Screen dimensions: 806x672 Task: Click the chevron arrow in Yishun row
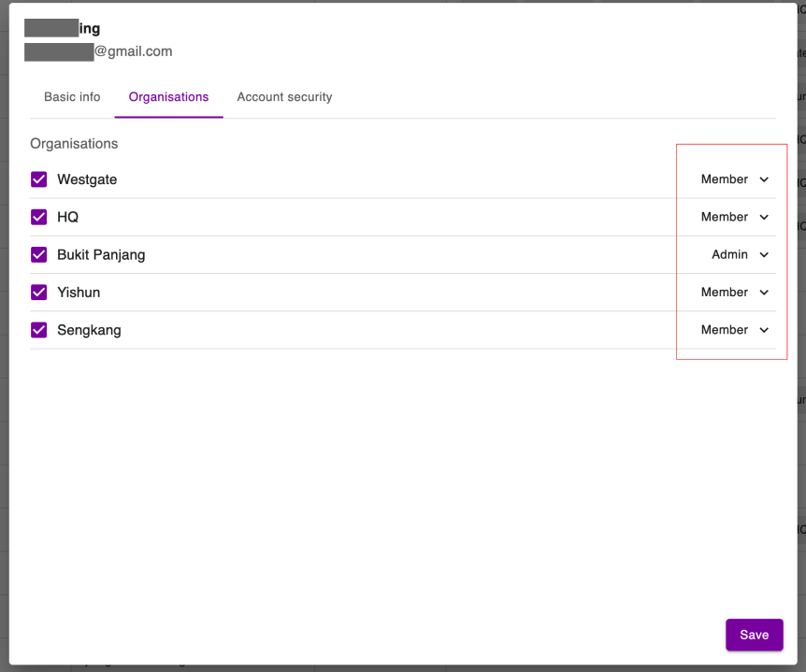pyautogui.click(x=764, y=293)
